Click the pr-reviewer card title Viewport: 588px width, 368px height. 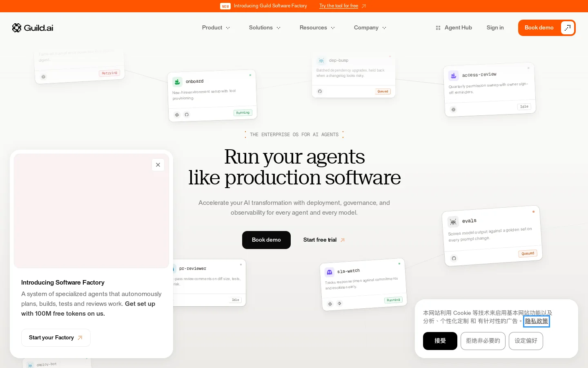point(193,269)
